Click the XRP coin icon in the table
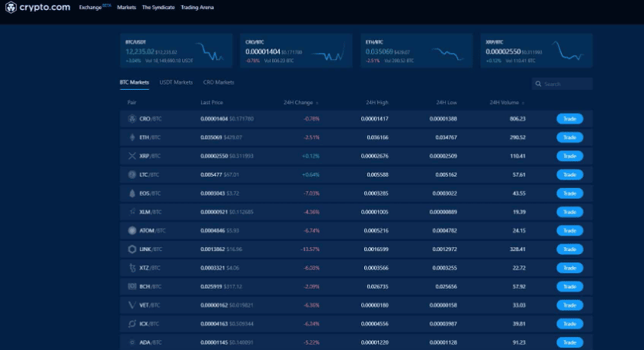Screen dimensions: 644x350 pyautogui.click(x=132, y=156)
